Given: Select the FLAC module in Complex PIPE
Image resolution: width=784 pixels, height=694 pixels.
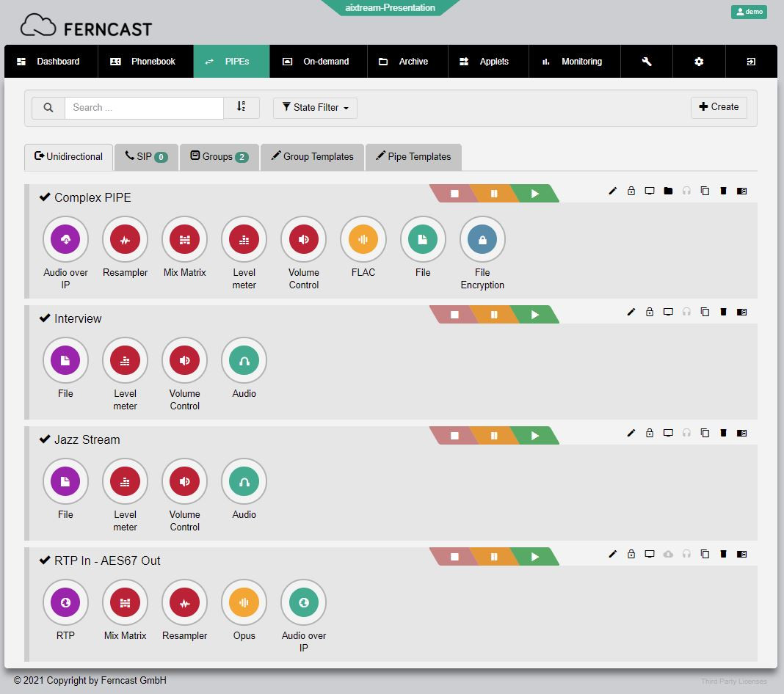Looking at the screenshot, I should 363,239.
